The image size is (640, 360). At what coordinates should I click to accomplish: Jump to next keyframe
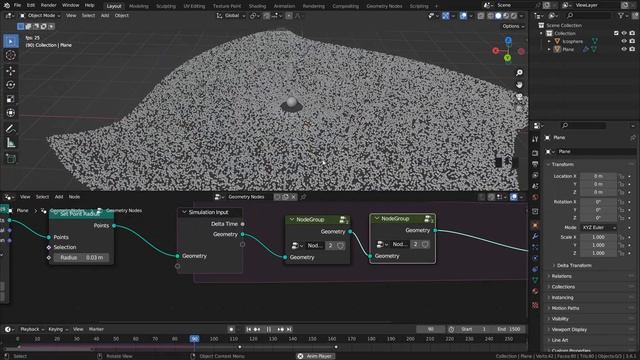pos(280,329)
